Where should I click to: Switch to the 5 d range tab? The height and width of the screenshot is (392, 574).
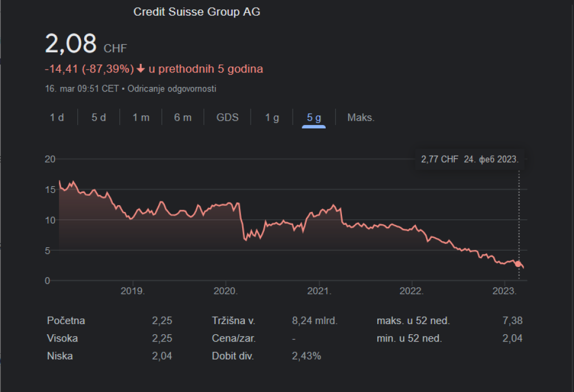pos(99,117)
